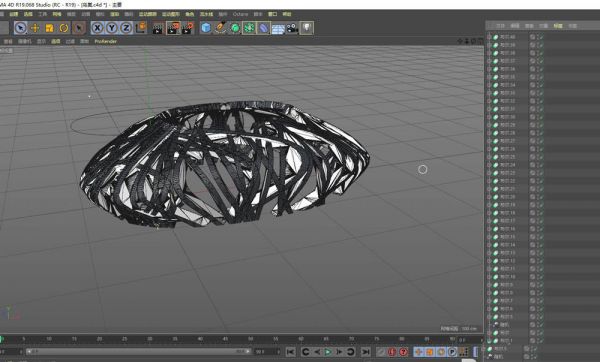Click the Point Level Animation dotted icon
Image resolution: width=600 pixels, height=362 pixels.
click(x=463, y=352)
